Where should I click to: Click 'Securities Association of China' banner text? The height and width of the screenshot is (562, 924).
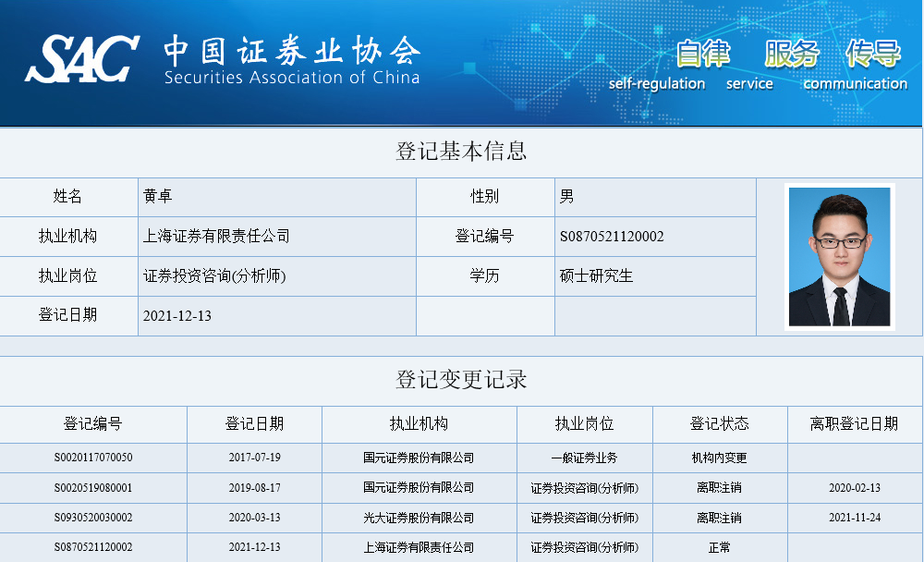click(x=292, y=78)
